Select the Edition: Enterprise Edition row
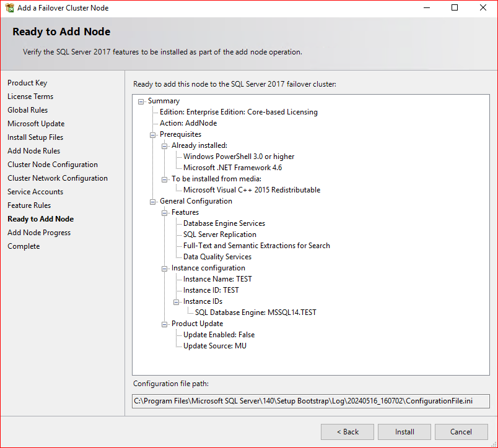This screenshot has width=498, height=448. (238, 112)
